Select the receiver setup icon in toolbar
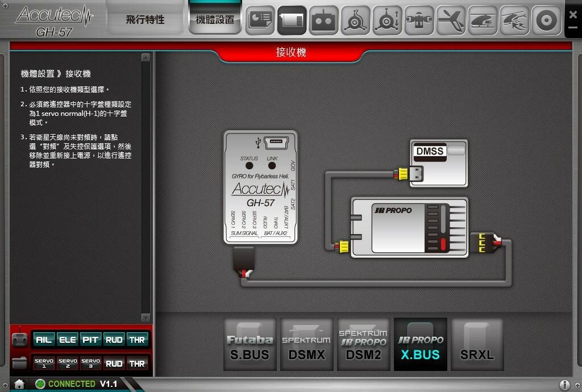 point(292,20)
